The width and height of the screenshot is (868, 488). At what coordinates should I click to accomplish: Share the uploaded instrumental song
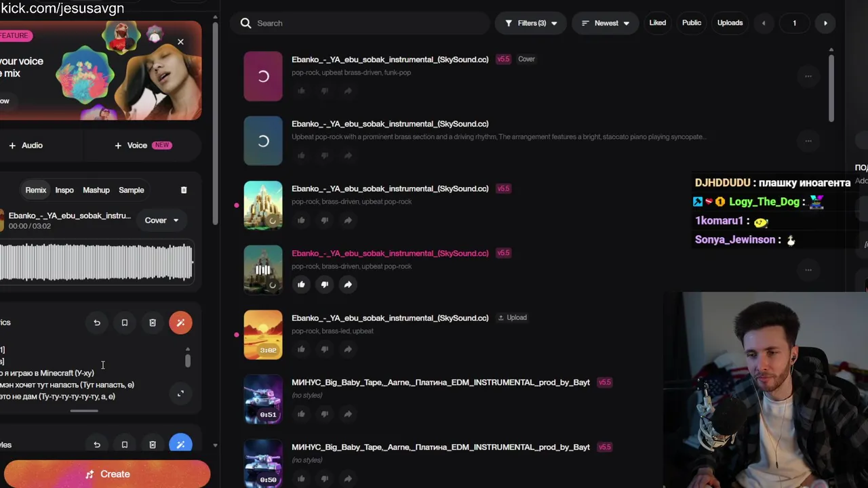click(348, 349)
